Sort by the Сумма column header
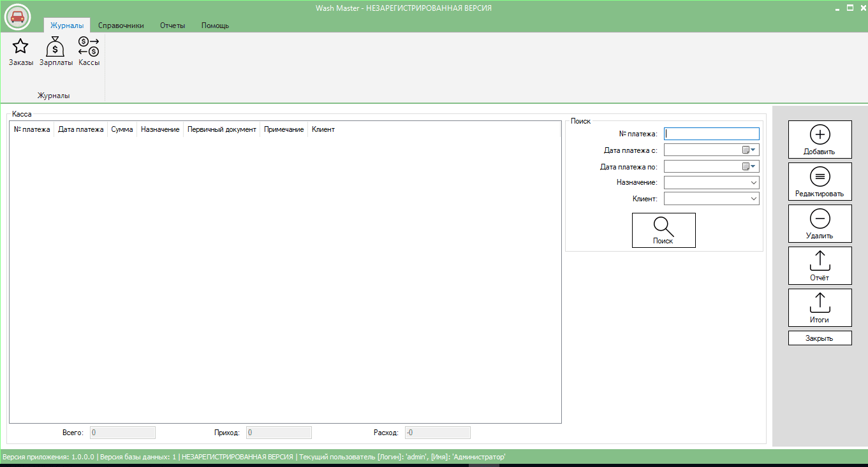The height and width of the screenshot is (467, 868). (x=122, y=129)
